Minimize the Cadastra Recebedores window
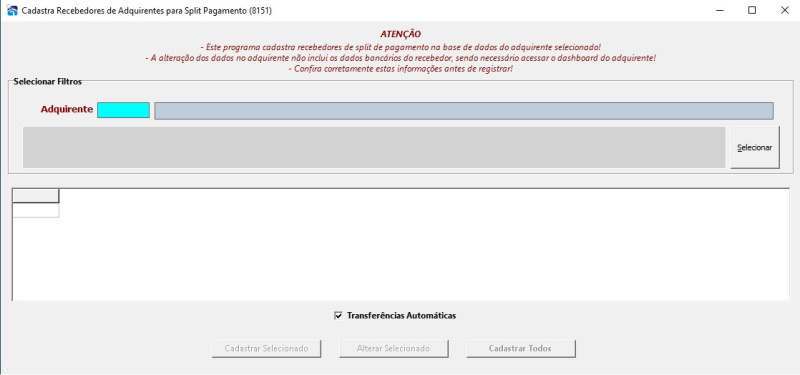This screenshot has width=800, height=375. 720,10
